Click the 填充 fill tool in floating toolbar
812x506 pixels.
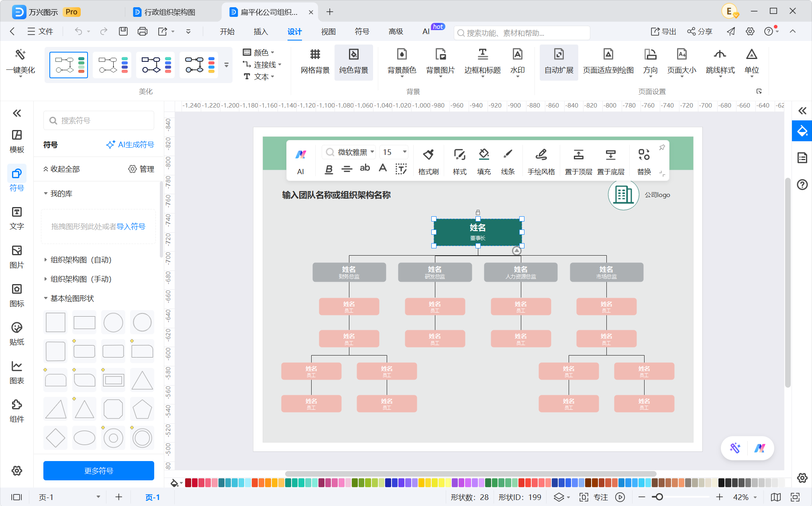click(484, 161)
